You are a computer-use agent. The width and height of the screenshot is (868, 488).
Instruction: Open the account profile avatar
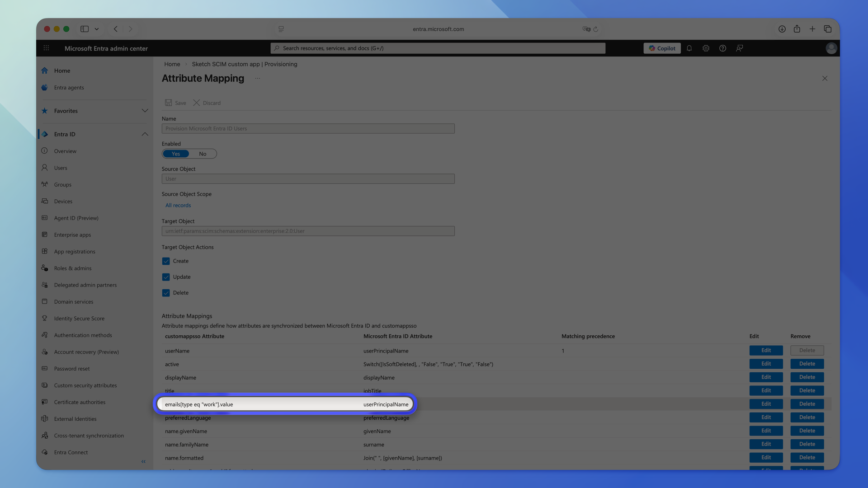tap(831, 48)
